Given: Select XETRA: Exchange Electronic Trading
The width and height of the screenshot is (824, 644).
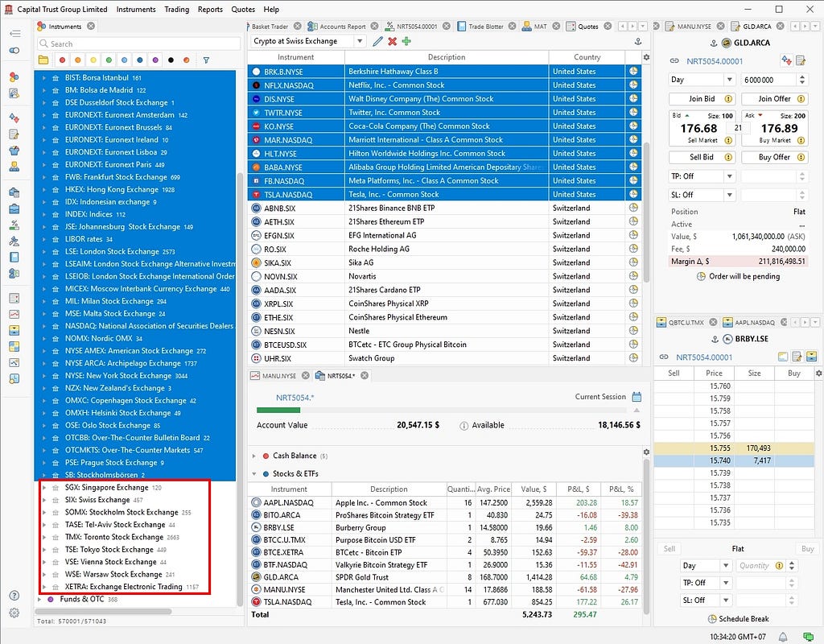Looking at the screenshot, I should pos(123,587).
